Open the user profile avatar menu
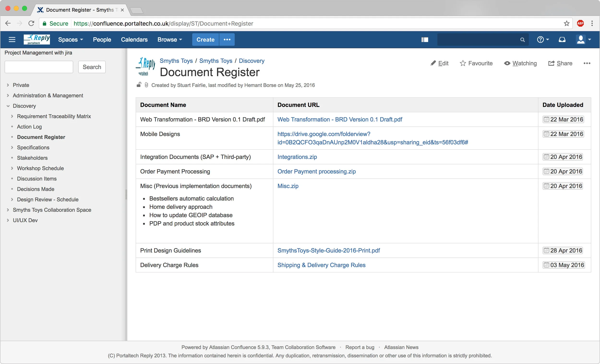The height and width of the screenshot is (364, 600). 583,39
